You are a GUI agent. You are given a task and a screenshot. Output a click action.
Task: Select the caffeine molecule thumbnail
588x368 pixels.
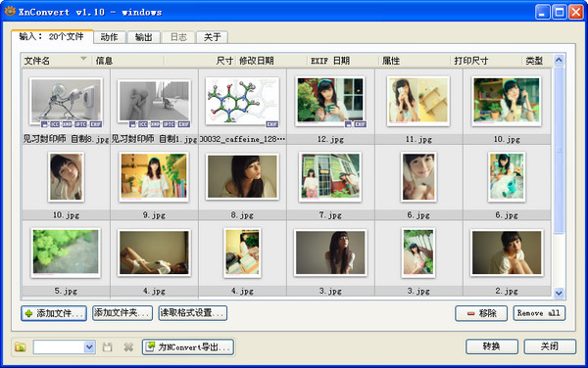point(242,102)
